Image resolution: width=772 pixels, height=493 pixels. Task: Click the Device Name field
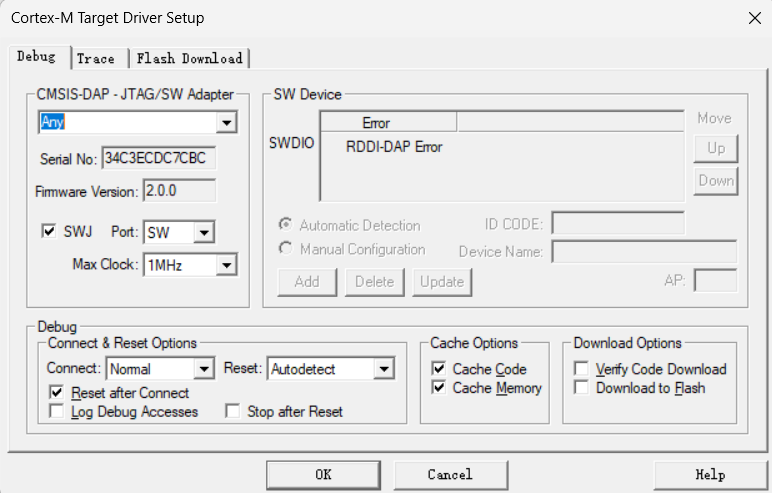[x=644, y=251]
